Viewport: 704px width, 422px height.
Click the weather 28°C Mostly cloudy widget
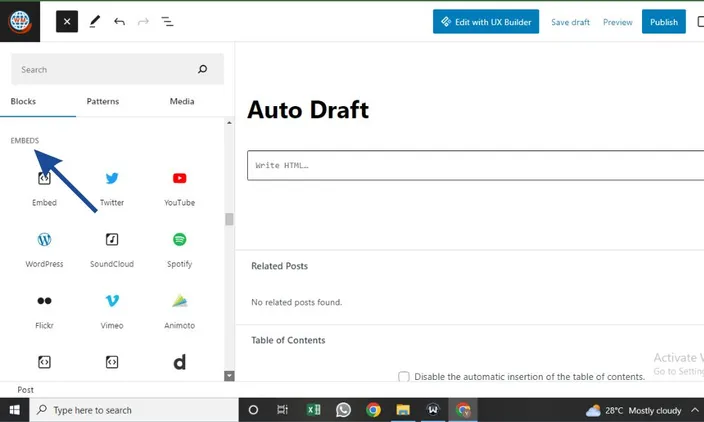point(634,410)
